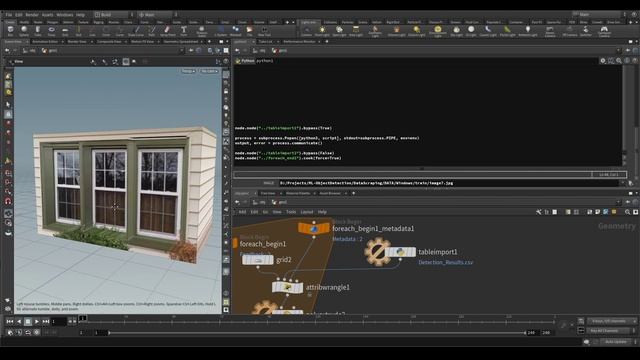The height and width of the screenshot is (360, 640).
Task: Open the Assets menu
Action: 47,15
